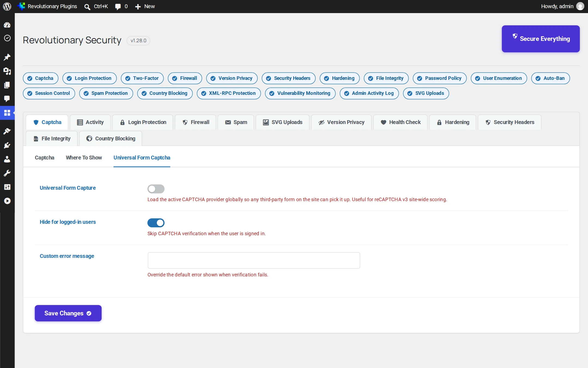This screenshot has height=368, width=588.
Task: Click the play-circle collapse sidebar icon
Action: (x=7, y=201)
